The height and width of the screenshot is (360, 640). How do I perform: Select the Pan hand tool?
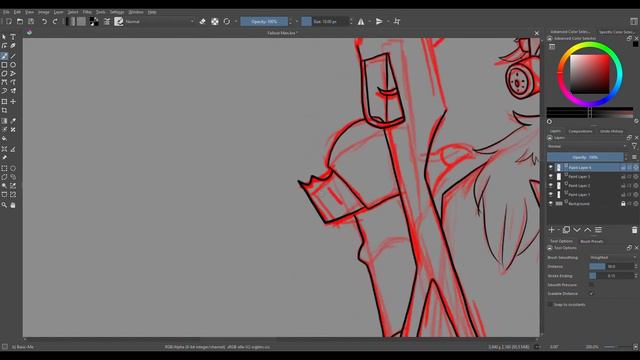pos(13,205)
